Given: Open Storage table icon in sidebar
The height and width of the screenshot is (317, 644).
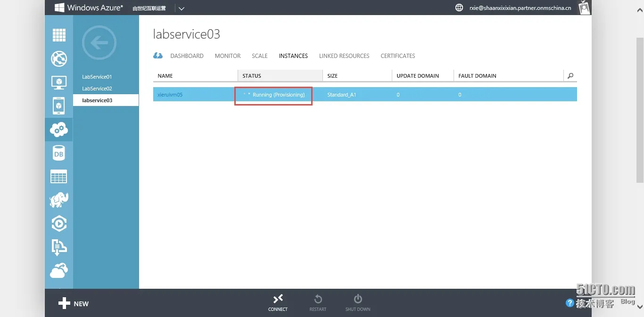Looking at the screenshot, I should (x=59, y=177).
